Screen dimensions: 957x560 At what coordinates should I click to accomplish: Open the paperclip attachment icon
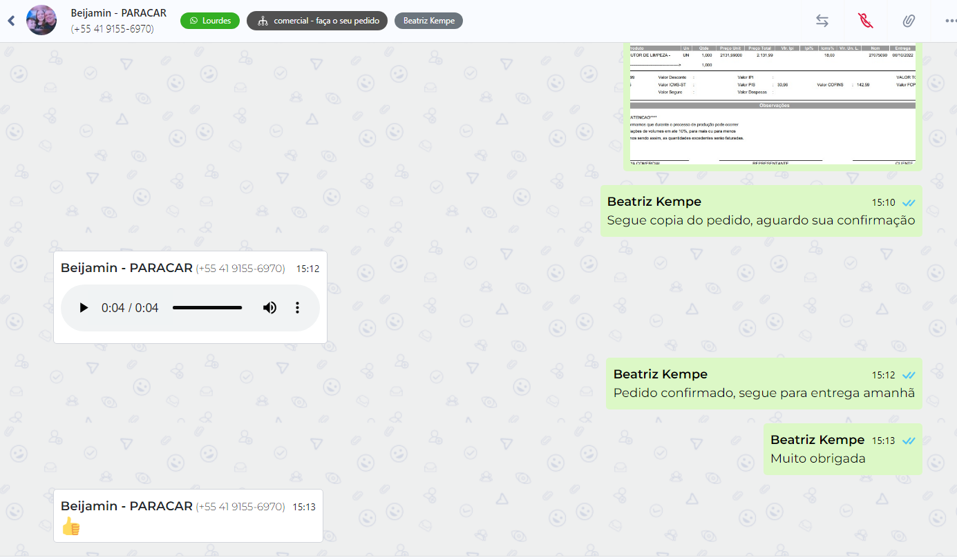point(909,21)
